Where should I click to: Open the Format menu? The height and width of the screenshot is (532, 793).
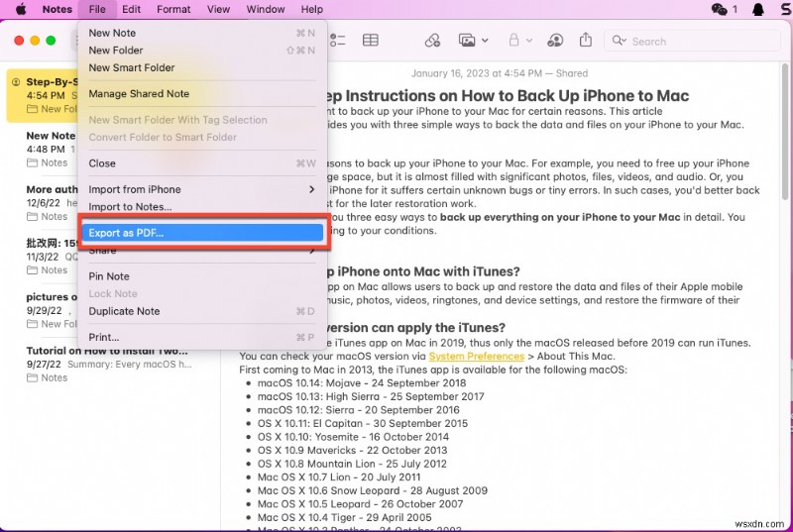[x=173, y=9]
